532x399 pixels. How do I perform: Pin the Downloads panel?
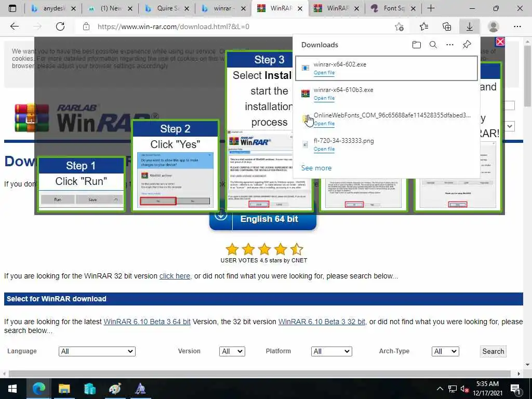tap(467, 45)
